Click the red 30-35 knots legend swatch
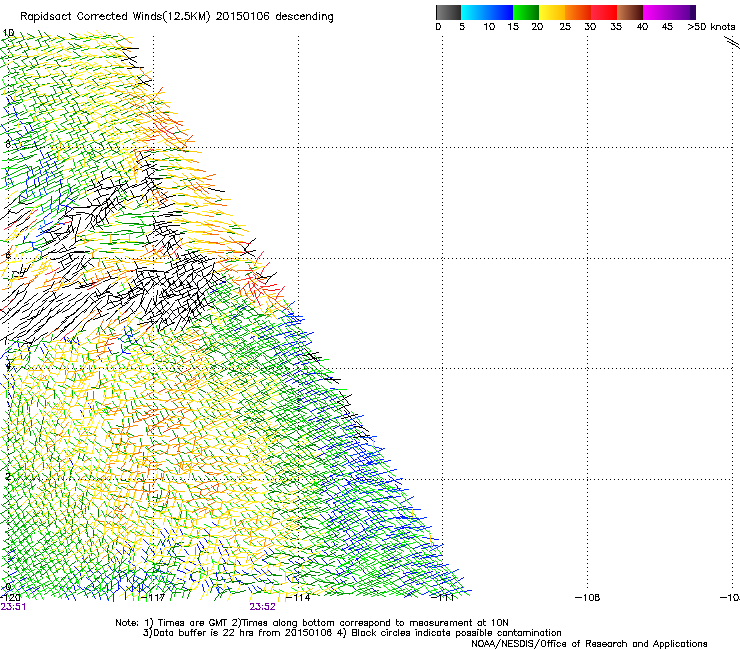Screen dimensions: 740x650 [x=604, y=12]
